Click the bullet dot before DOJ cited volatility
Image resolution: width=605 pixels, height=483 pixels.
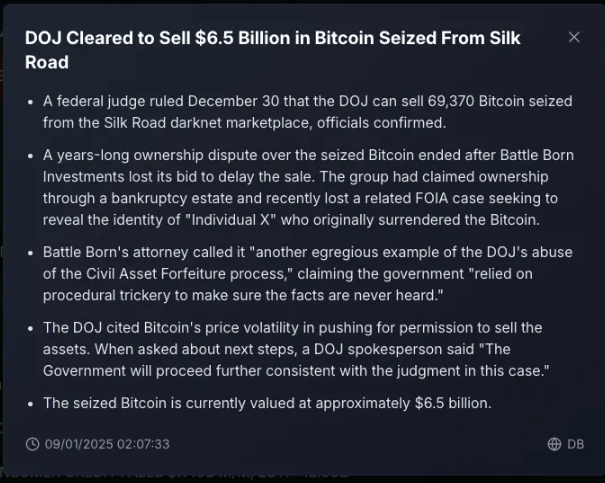pos(30,329)
